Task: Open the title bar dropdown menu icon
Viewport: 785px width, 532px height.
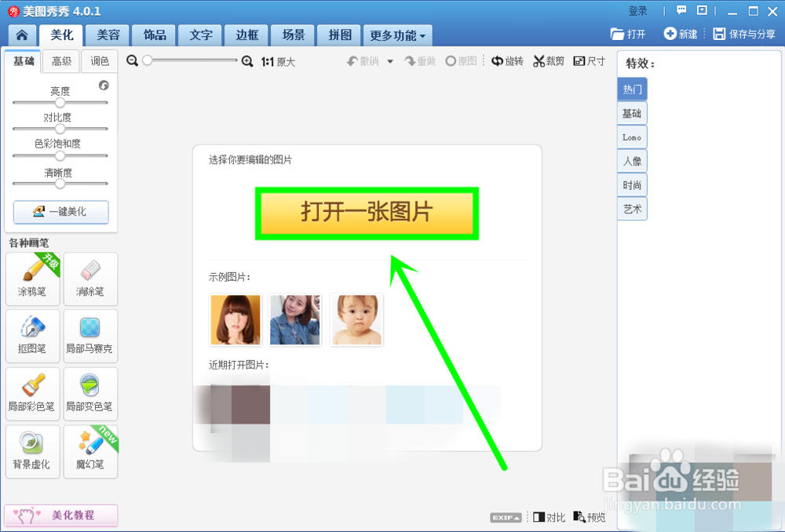Action: tap(702, 10)
